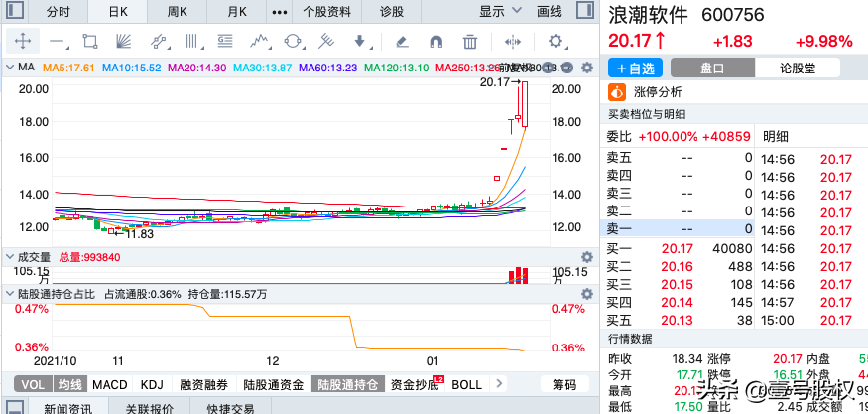This screenshot has width=868, height=414.
Task: Select the Gann fan lines tool
Action: click(x=123, y=41)
